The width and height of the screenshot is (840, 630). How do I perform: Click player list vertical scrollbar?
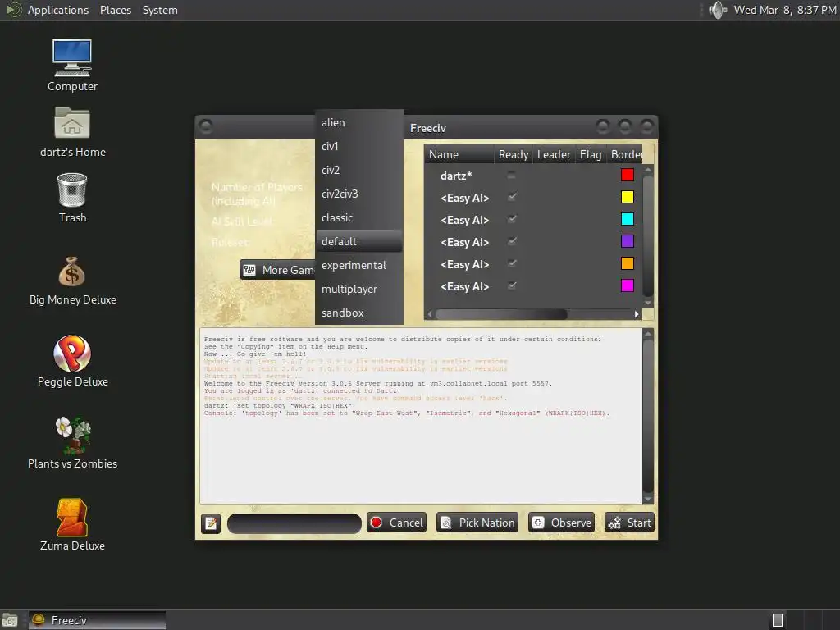click(648, 235)
